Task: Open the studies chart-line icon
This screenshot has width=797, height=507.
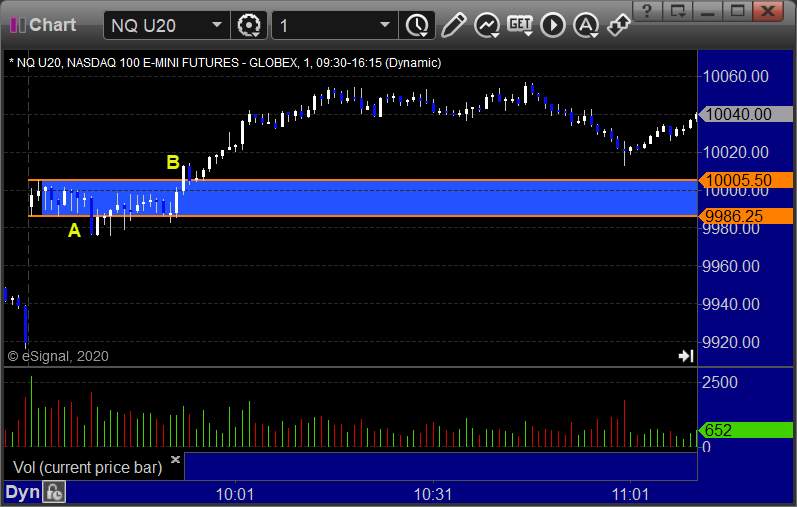Action: [486, 25]
